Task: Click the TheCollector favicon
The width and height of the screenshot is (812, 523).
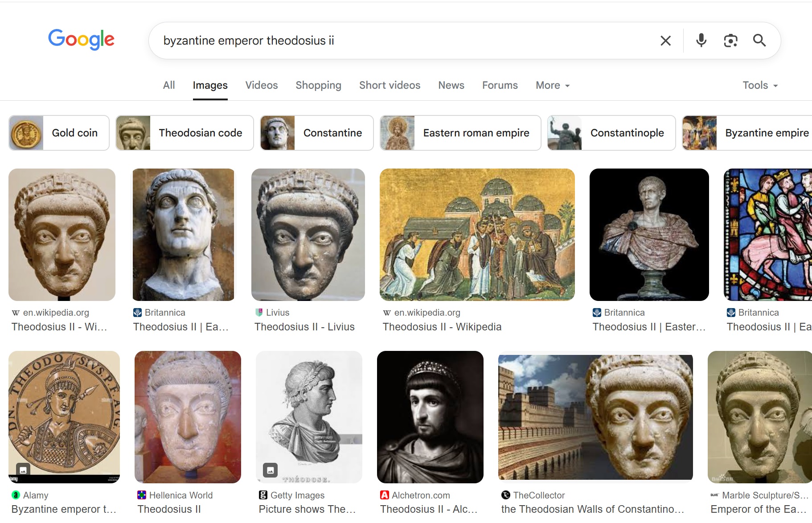Action: pyautogui.click(x=505, y=495)
